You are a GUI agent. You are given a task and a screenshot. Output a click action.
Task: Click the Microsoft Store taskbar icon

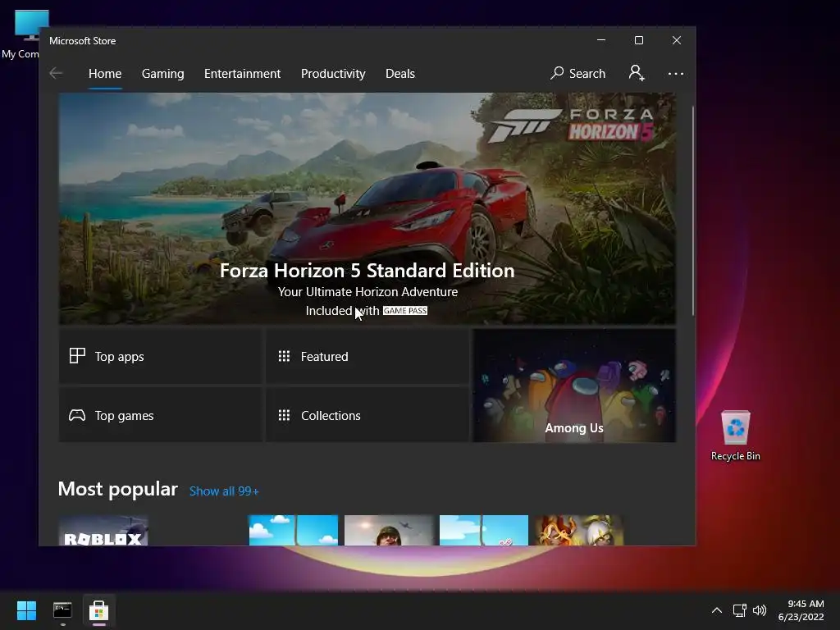(98, 610)
